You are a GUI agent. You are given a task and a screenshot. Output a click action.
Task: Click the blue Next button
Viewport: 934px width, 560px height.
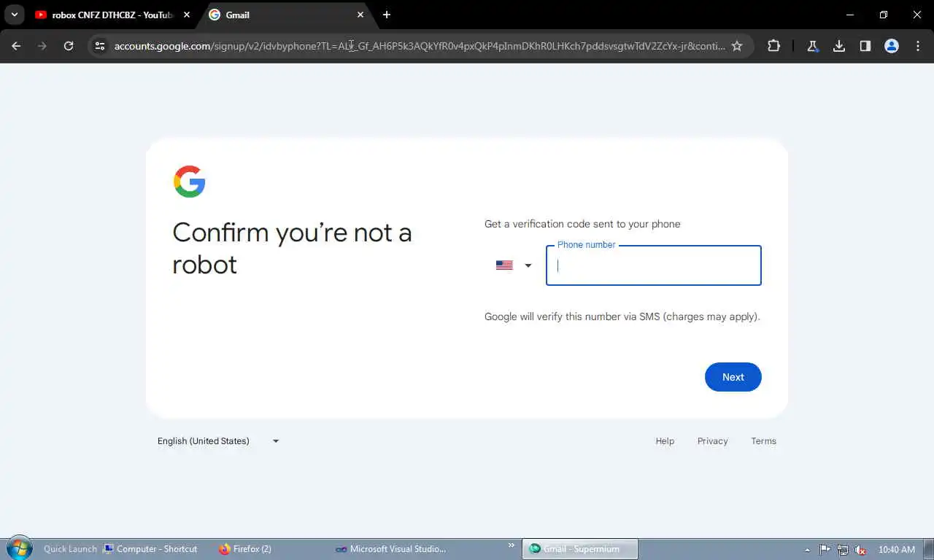[733, 377]
